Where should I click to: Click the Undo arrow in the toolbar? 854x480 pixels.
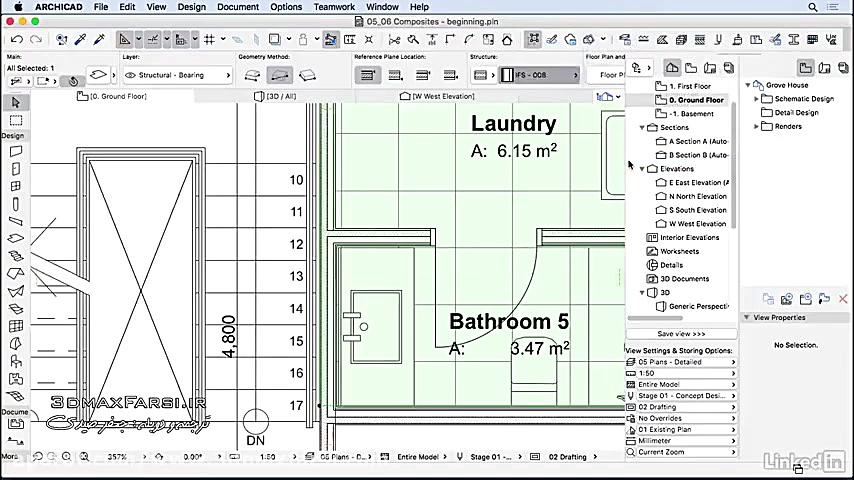click(x=16, y=39)
